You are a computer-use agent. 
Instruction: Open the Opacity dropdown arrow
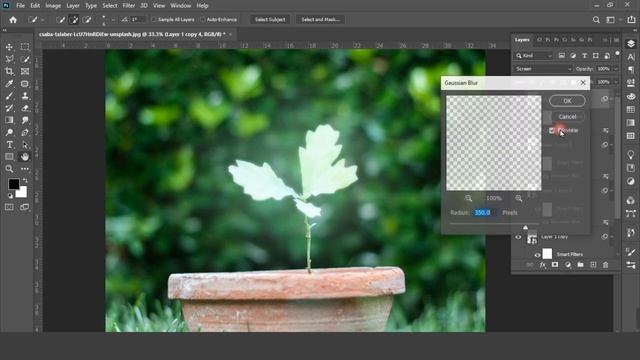(616, 69)
